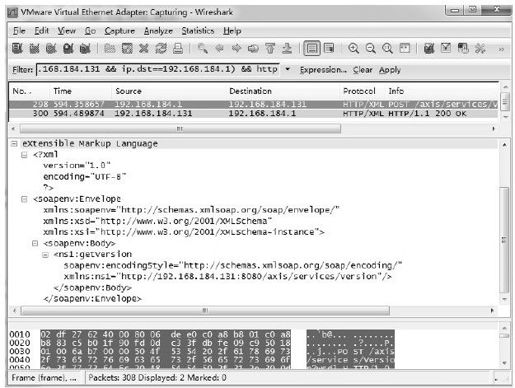Open a capture file icon

tap(109, 49)
